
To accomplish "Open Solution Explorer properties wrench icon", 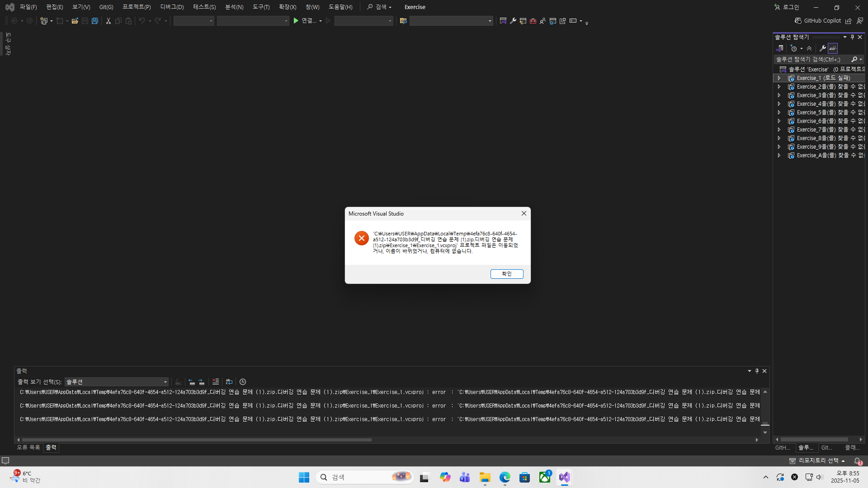I will (823, 48).
